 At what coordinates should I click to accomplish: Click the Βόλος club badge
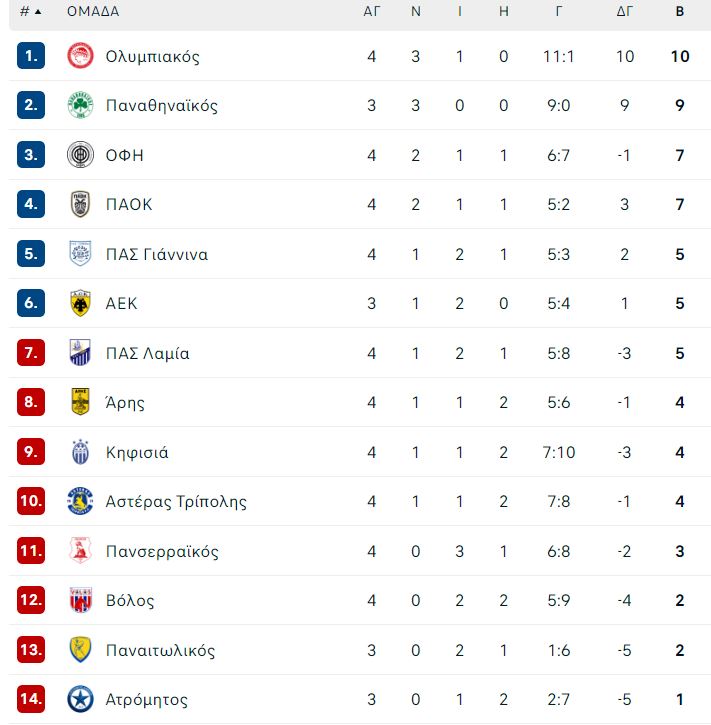[x=80, y=600]
